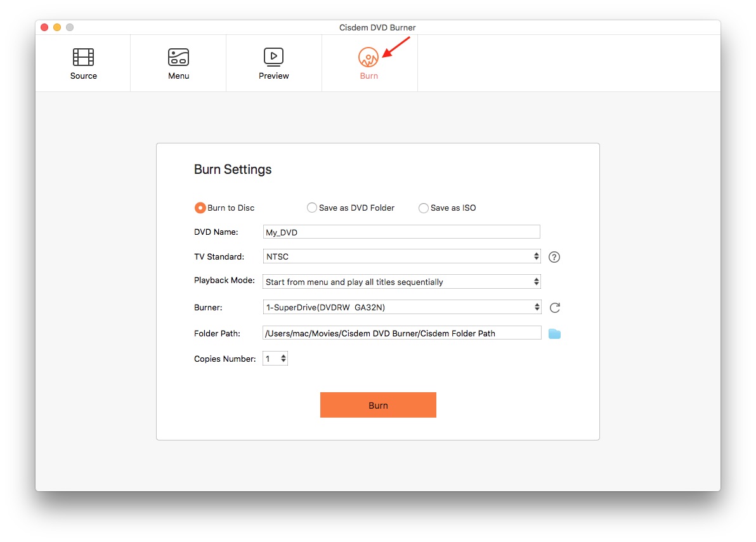Browse folder path with blue folder icon
The width and height of the screenshot is (756, 542).
(554, 333)
